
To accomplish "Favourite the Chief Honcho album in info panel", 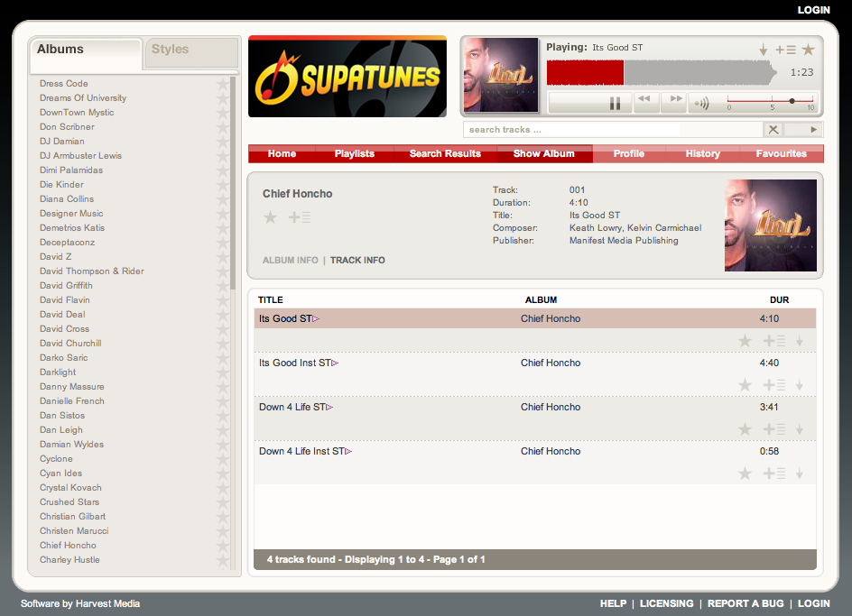I will 270,217.
